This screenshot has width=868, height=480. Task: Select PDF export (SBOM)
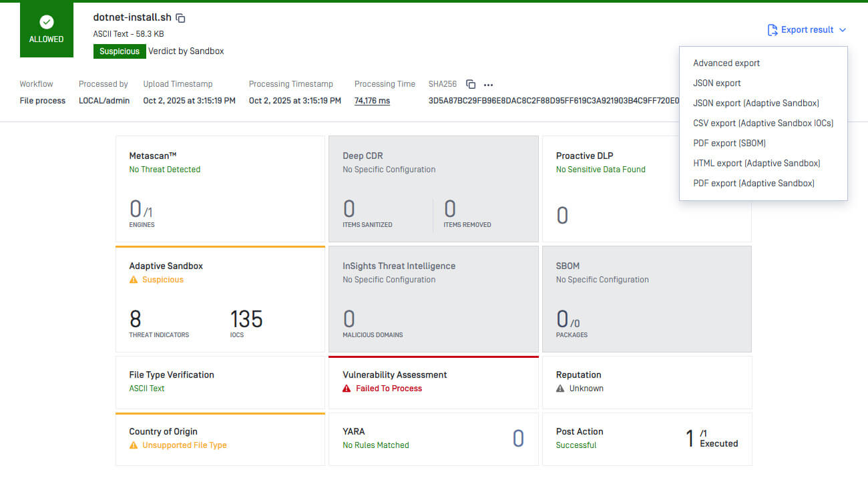[729, 144]
